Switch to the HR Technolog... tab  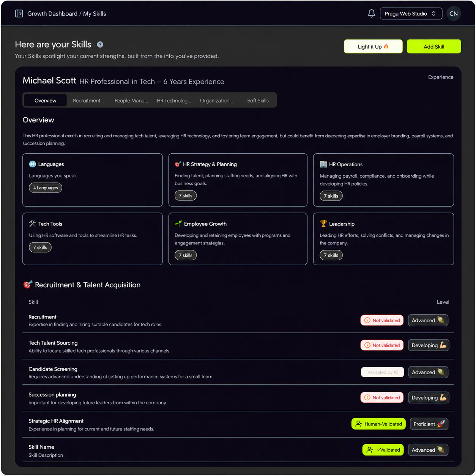tap(174, 100)
